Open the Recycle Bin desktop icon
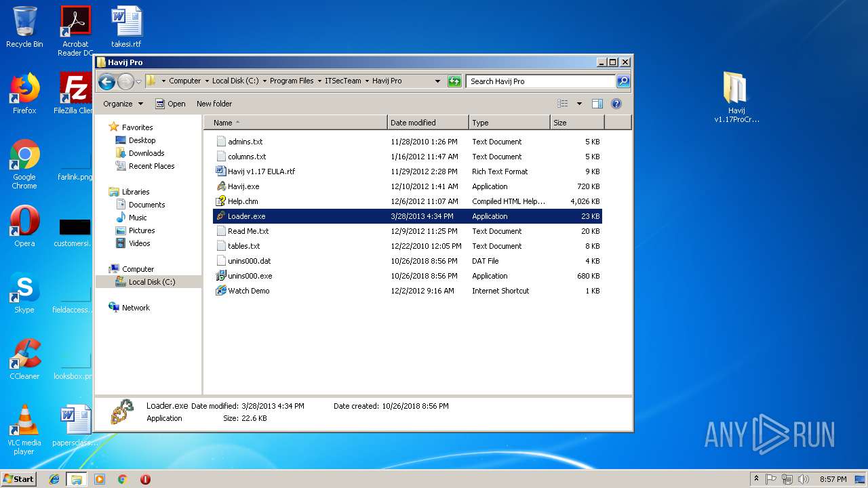 point(24,27)
